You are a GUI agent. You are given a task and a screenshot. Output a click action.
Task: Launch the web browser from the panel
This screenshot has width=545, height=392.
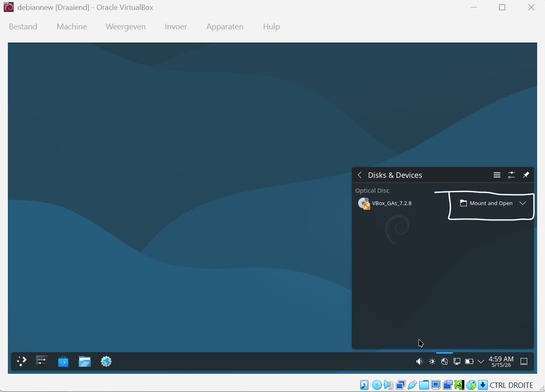[106, 361]
